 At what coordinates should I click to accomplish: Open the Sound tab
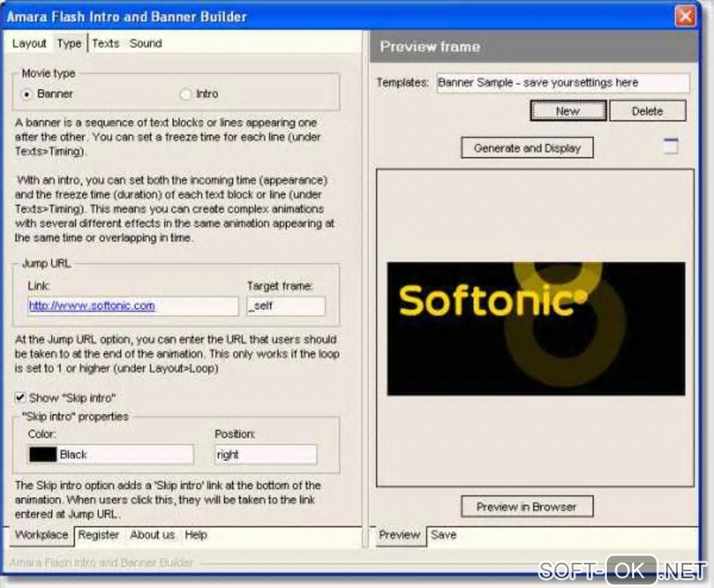[146, 43]
